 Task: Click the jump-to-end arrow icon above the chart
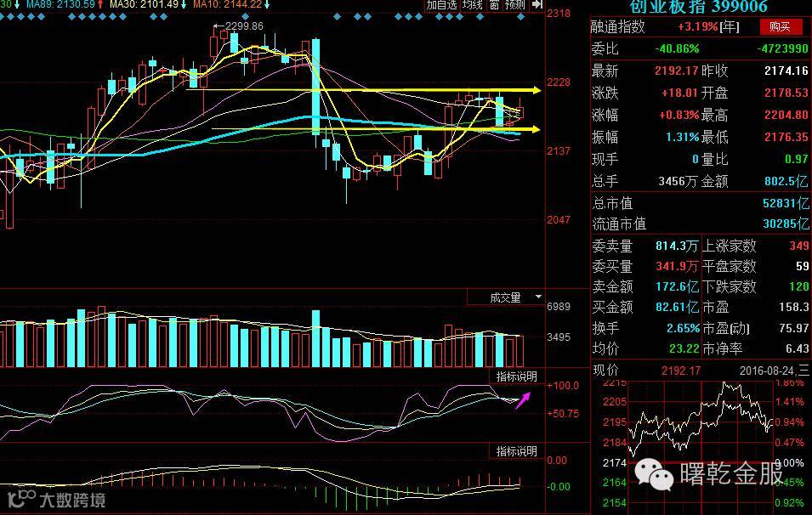point(537,4)
